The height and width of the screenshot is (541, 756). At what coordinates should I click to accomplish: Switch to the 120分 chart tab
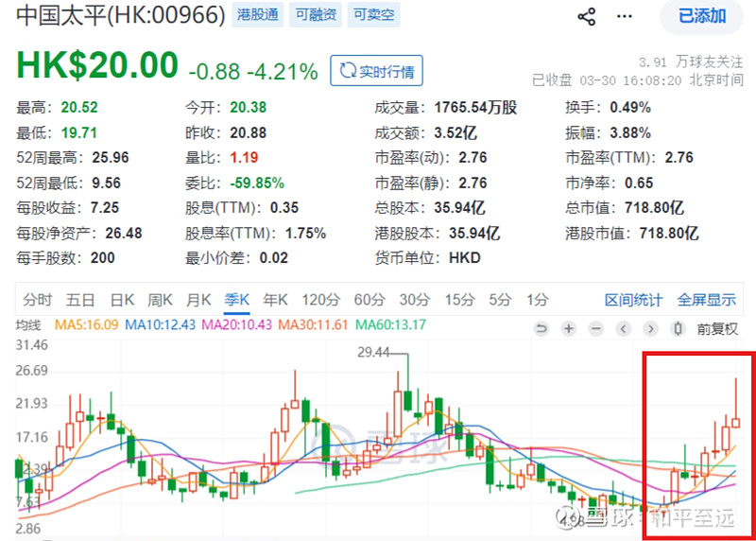(321, 300)
